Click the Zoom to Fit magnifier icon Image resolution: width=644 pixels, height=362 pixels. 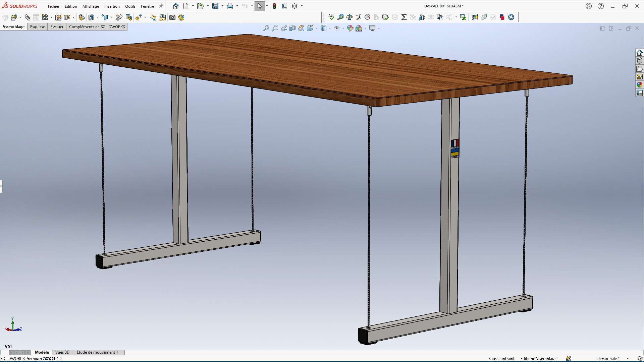point(266,28)
